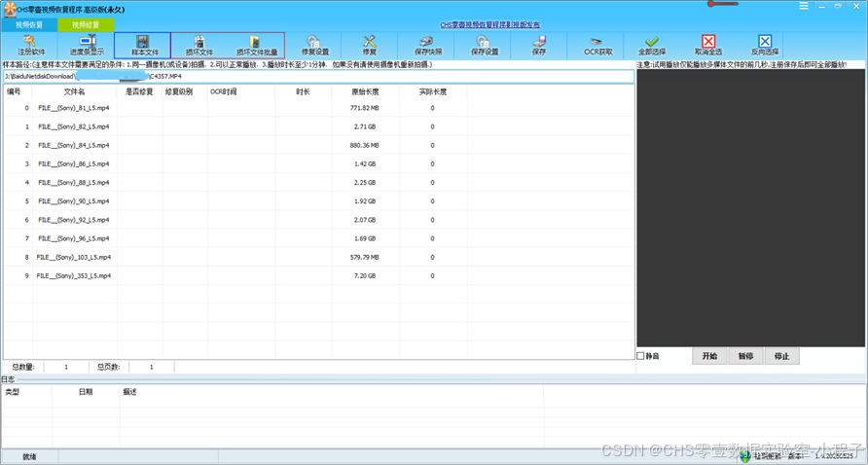Click 是否修复 column header

click(x=139, y=91)
